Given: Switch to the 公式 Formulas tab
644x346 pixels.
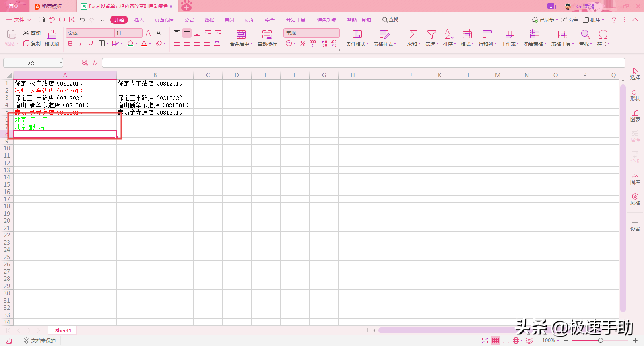Looking at the screenshot, I should [x=189, y=20].
